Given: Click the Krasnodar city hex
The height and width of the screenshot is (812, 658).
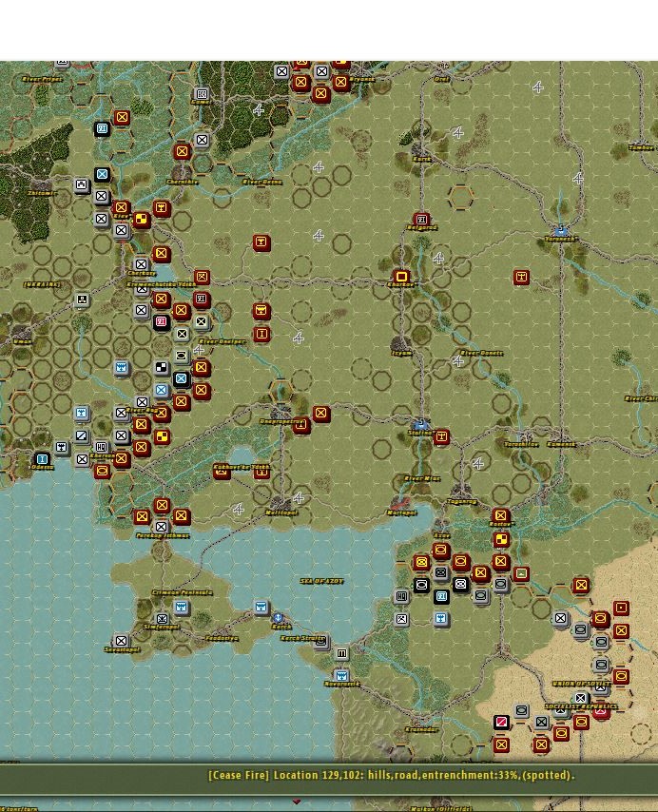Looking at the screenshot, I should [421, 721].
